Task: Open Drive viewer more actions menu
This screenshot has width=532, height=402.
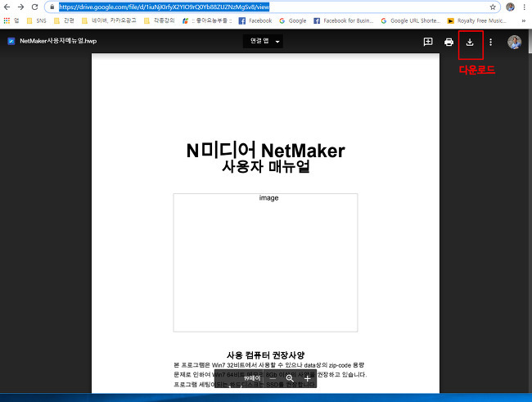Action: coord(490,42)
